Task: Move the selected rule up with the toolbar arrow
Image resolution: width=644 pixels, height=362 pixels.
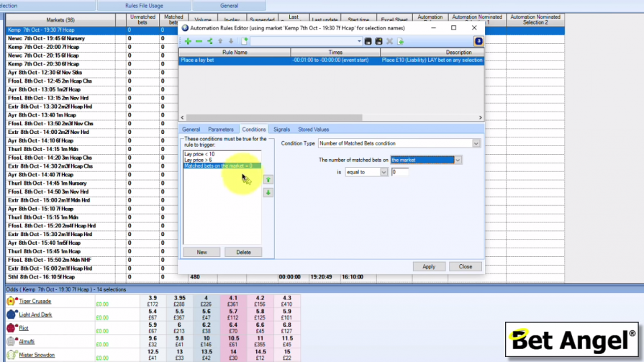Action: pos(220,42)
